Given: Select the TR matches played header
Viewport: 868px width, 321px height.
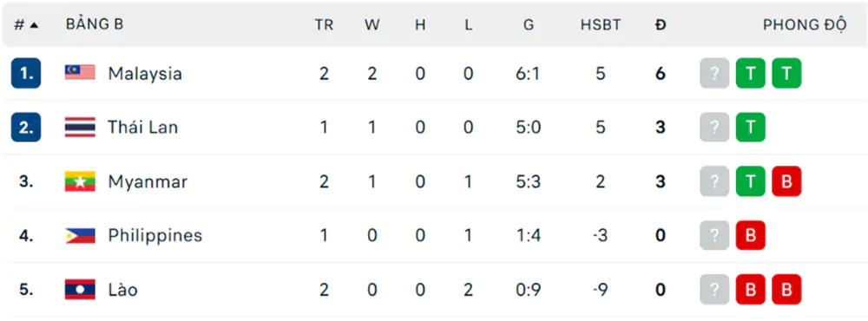Looking at the screenshot, I should coord(325,25).
